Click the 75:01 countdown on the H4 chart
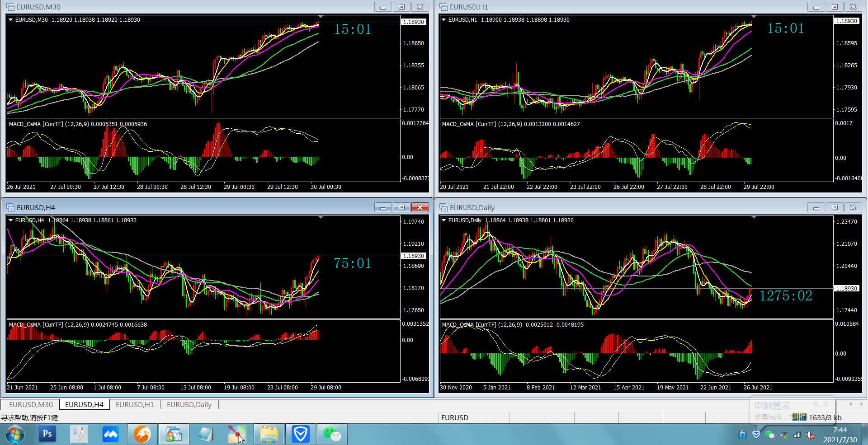Viewport: 868px width, 445px height. (353, 263)
